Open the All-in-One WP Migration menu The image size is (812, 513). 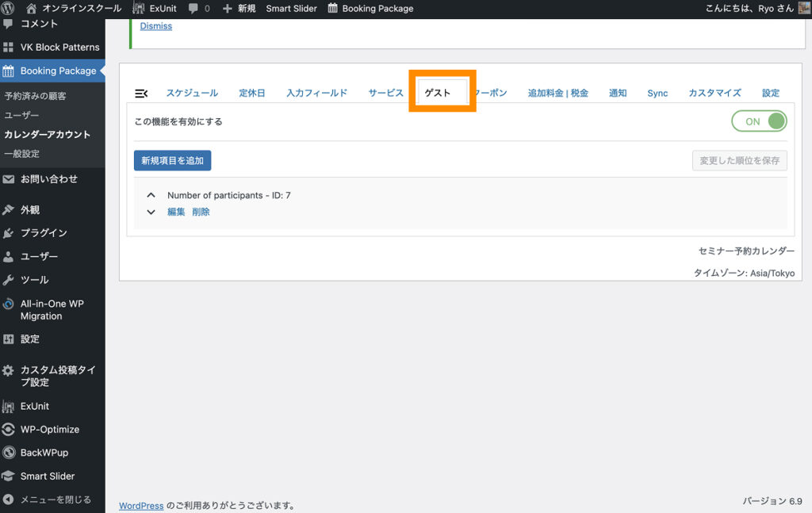point(52,309)
